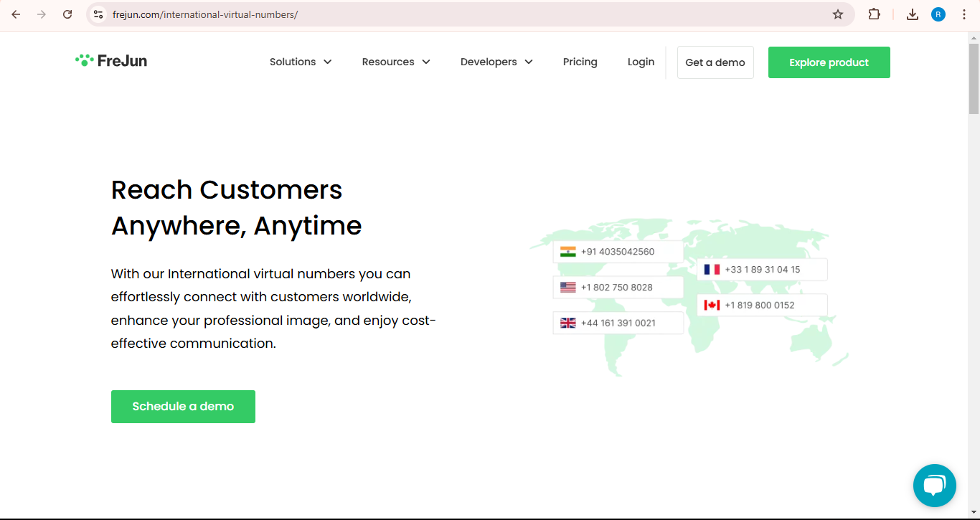Expand the Developers dropdown

496,62
